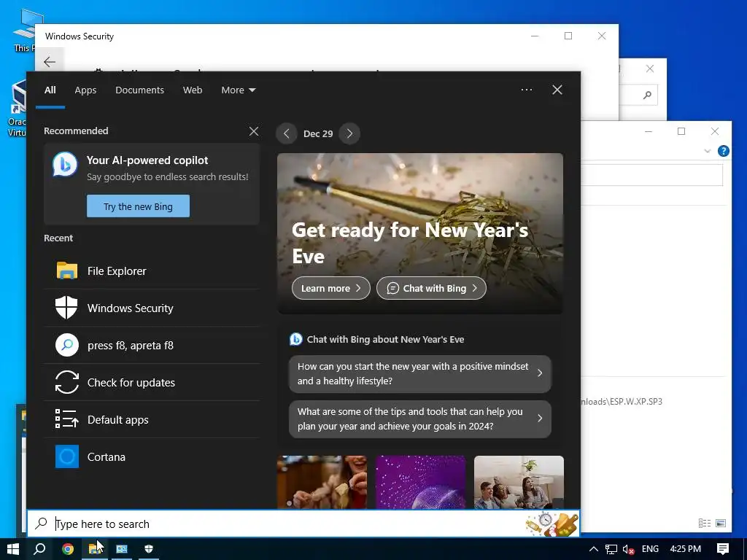Click the festive search highlights icon
747x560 pixels.
pos(551,524)
